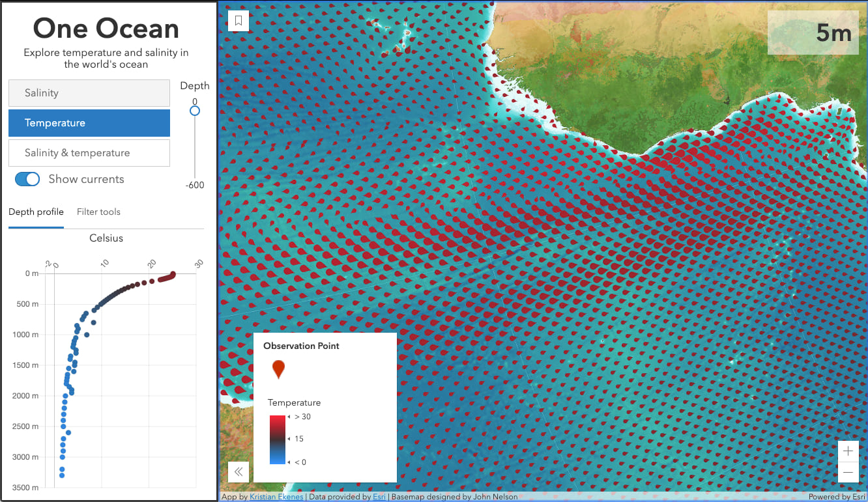868x502 pixels.
Task: Select the Observation Point marker in the legend
Action: pyautogui.click(x=278, y=369)
